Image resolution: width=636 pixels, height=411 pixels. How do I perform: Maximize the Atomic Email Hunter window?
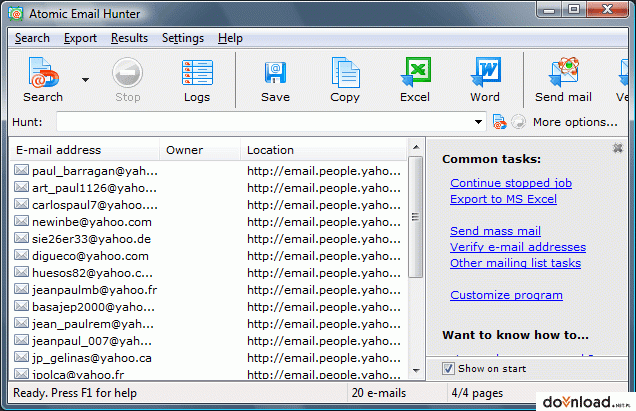pos(574,9)
